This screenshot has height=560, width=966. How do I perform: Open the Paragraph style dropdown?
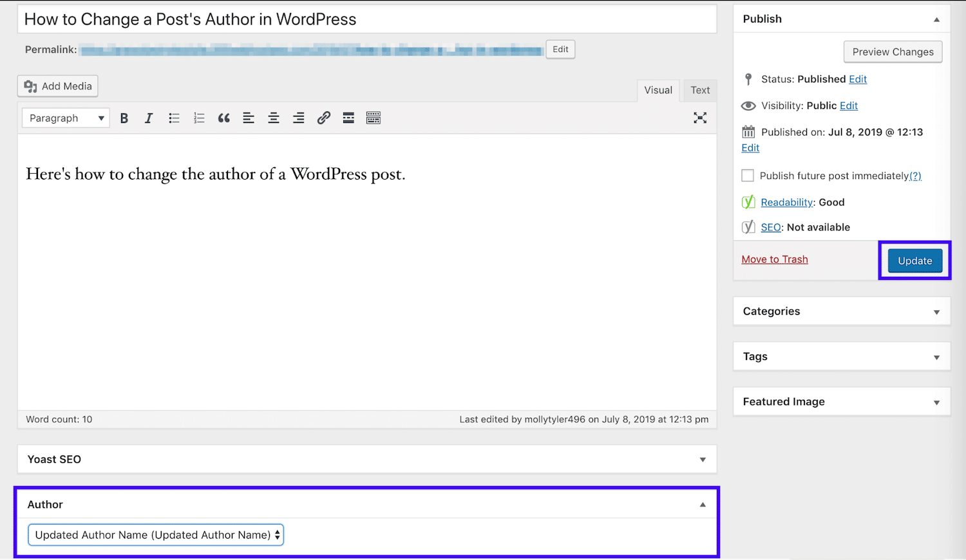pos(65,117)
